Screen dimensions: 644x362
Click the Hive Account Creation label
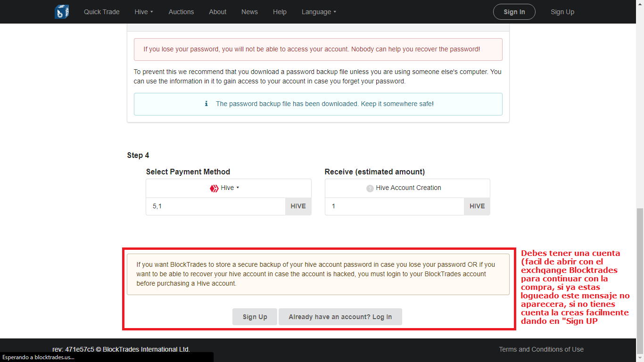point(409,188)
